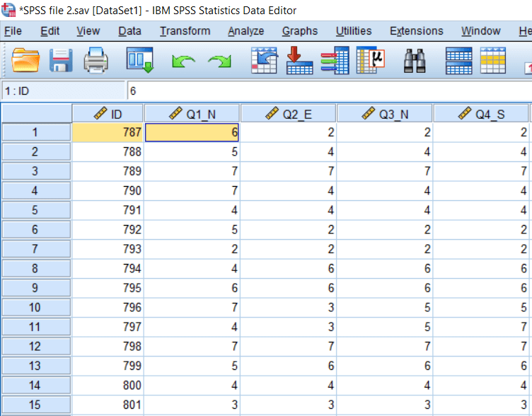The height and width of the screenshot is (416, 532).
Task: Go to case icon
Action: (x=265, y=60)
